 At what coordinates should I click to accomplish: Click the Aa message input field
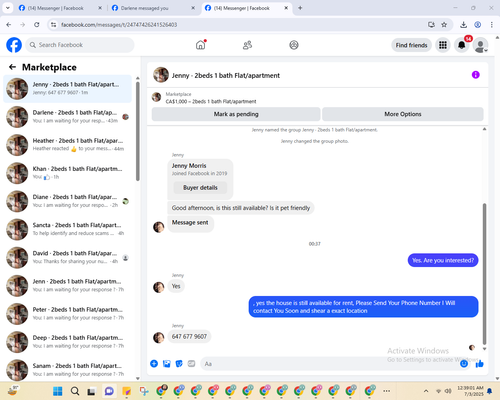(x=330, y=364)
